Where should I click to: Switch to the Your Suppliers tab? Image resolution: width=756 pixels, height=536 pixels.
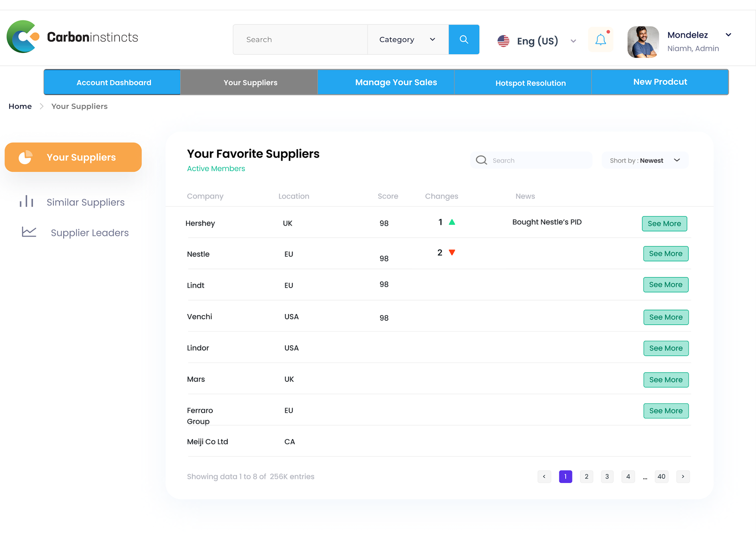pyautogui.click(x=249, y=82)
